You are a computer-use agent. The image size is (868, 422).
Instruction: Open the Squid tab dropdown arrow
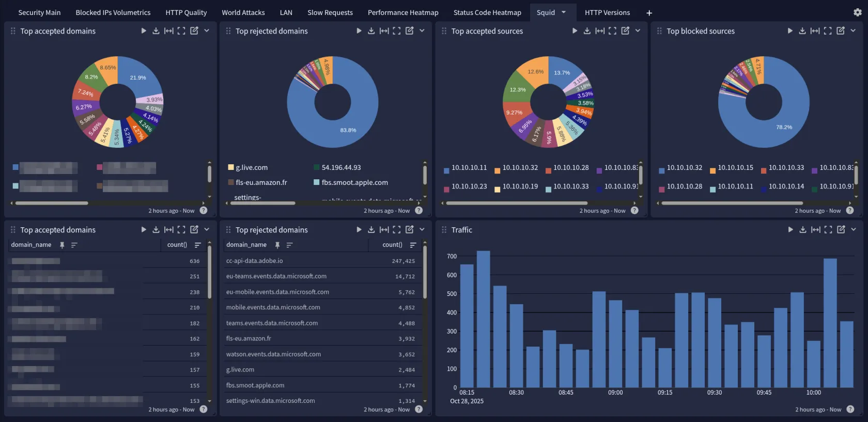click(x=564, y=12)
